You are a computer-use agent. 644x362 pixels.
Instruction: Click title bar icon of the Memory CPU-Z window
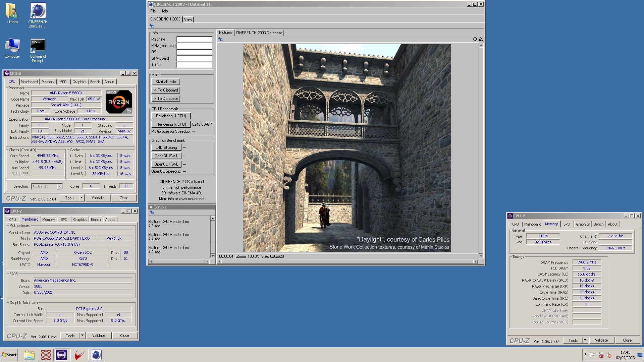510,216
